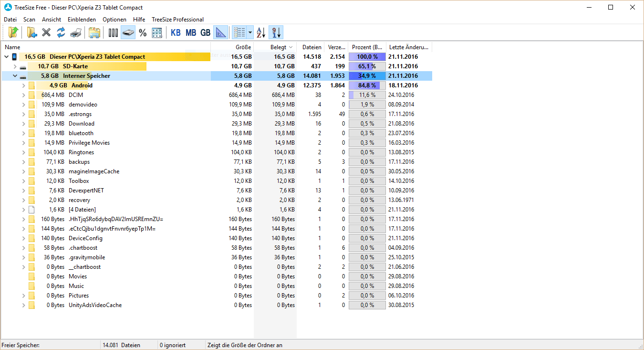644x350 pixels.
Task: Expand the Download folder
Action: tap(24, 124)
